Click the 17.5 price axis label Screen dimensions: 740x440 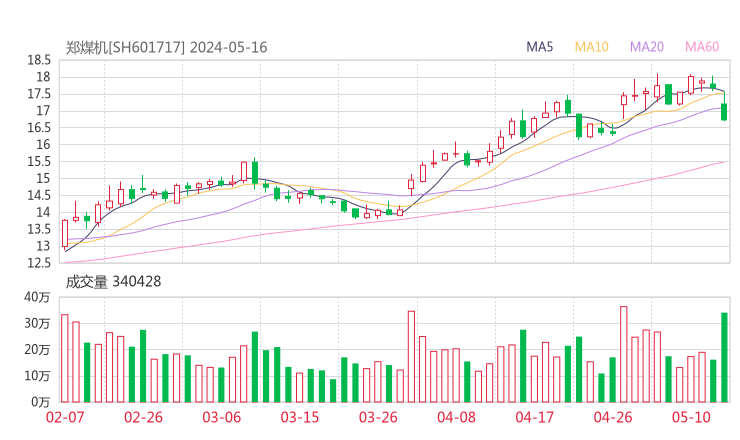pyautogui.click(x=39, y=94)
